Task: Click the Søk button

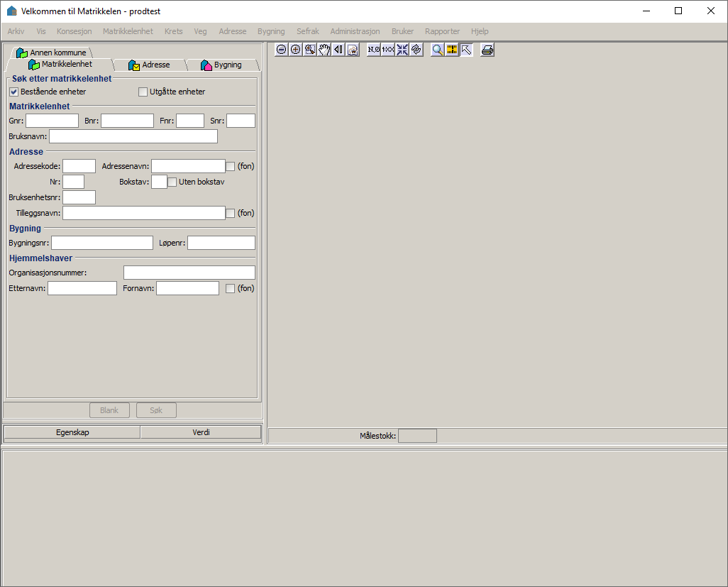Action: (156, 410)
